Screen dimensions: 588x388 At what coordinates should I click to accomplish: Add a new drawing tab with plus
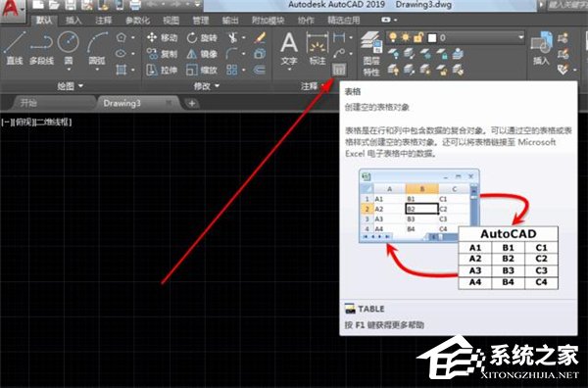(192, 103)
